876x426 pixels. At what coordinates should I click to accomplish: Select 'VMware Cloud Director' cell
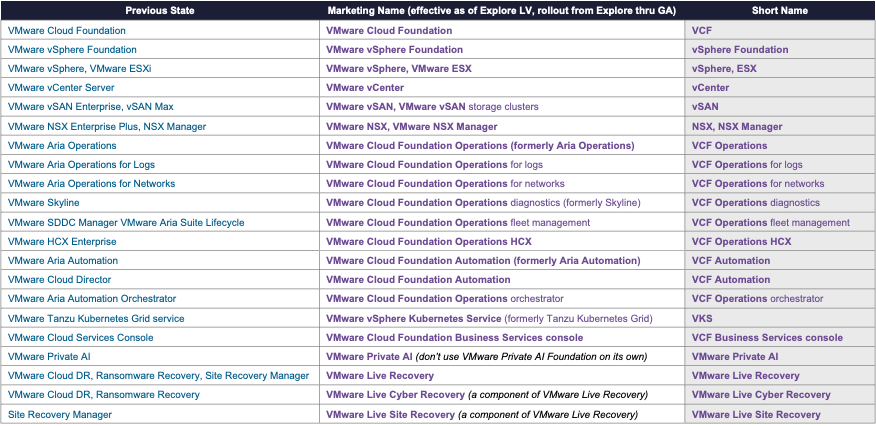[160, 280]
